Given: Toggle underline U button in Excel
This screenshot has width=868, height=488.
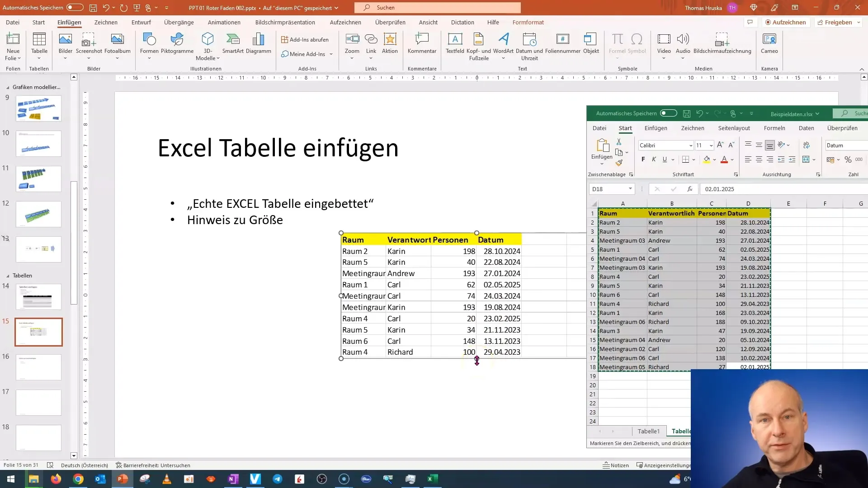Looking at the screenshot, I should (x=665, y=160).
